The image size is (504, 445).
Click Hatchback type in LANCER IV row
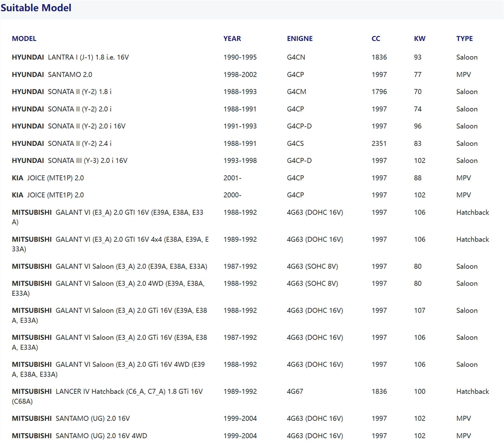click(472, 391)
